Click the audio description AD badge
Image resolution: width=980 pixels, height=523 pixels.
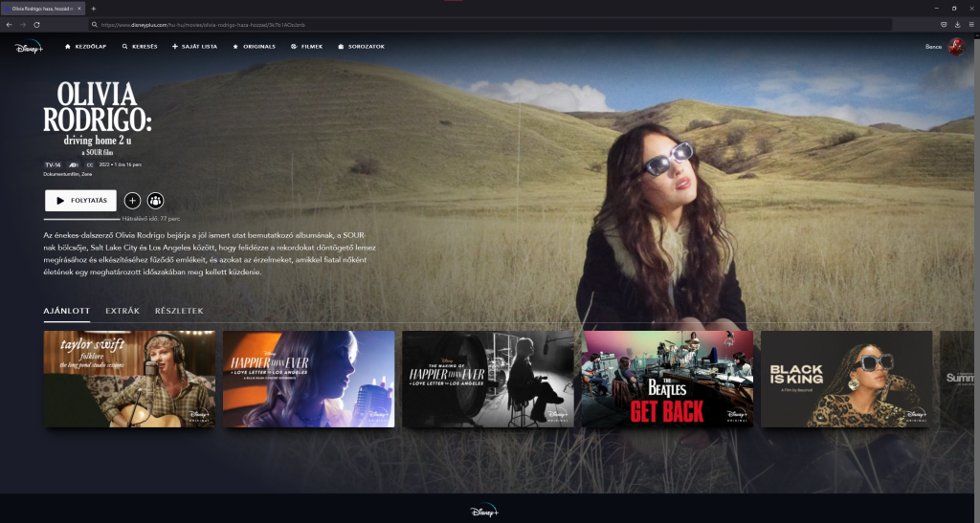(x=73, y=165)
